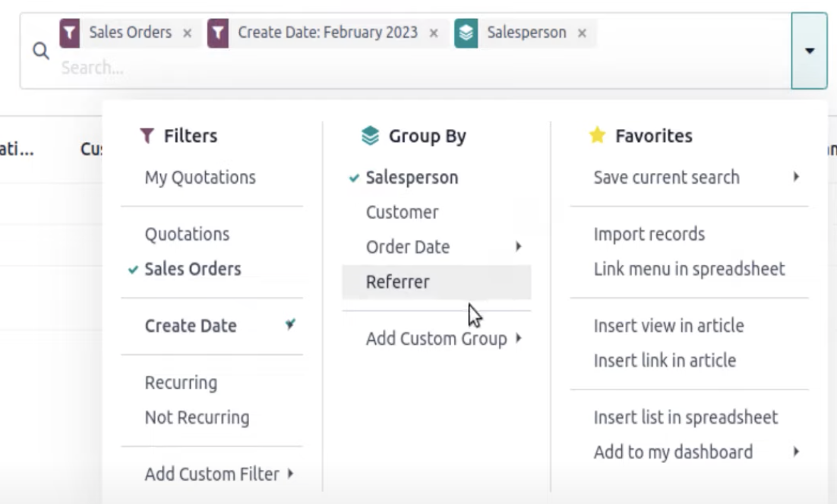This screenshot has height=504, width=837.
Task: Click the magnifying glass search icon
Action: (x=41, y=52)
